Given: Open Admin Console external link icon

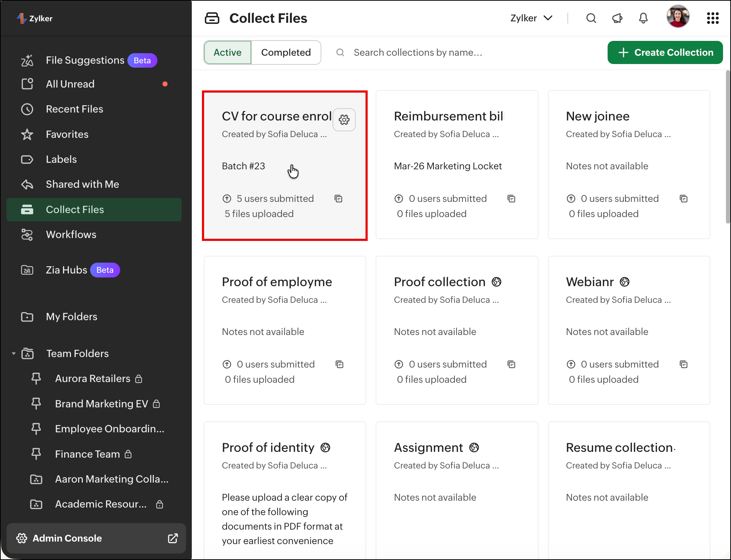Looking at the screenshot, I should click(x=173, y=538).
